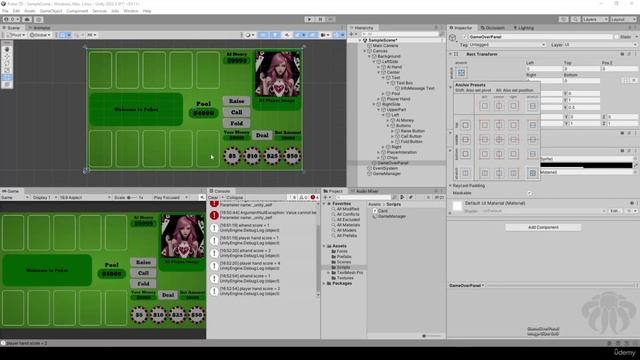Screen dimensions: 640x360
Task: Click the Step frame button
Action: pyautogui.click(x=331, y=19)
